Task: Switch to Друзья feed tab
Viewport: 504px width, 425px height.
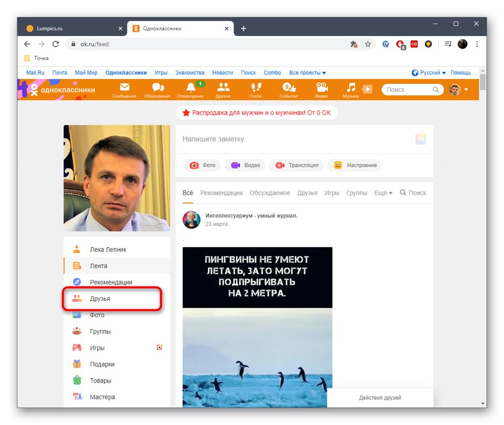Action: point(307,193)
